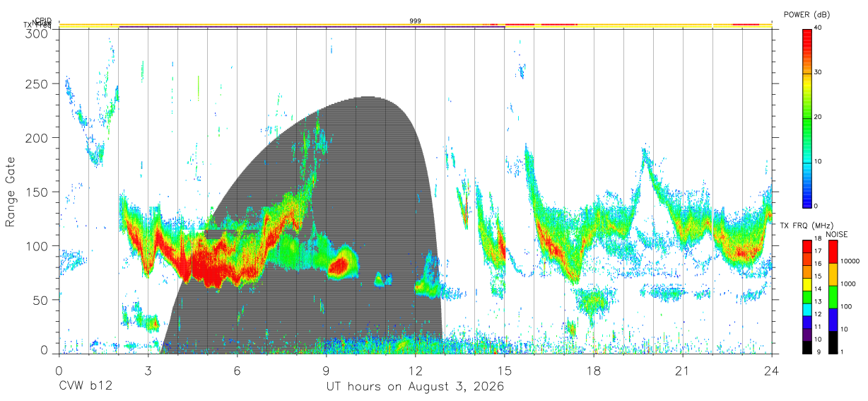Click the 10000 noise legend label
Screen dimensions: 868x401
(850, 261)
